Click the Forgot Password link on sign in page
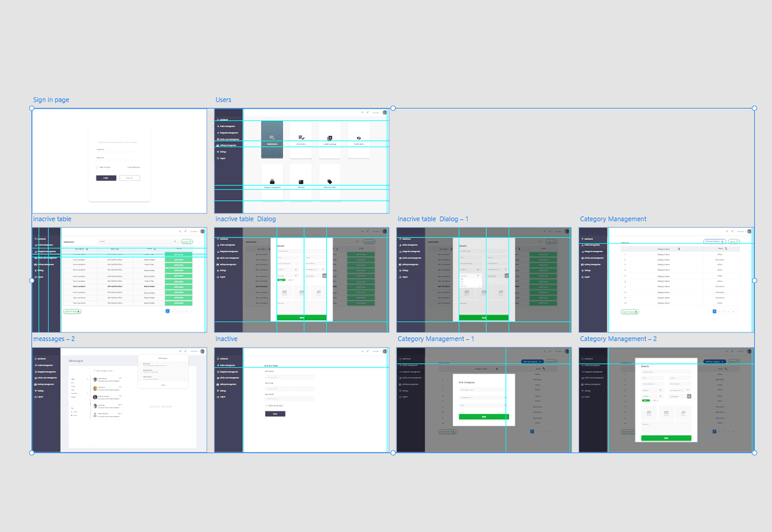The image size is (772, 532). [x=134, y=167]
